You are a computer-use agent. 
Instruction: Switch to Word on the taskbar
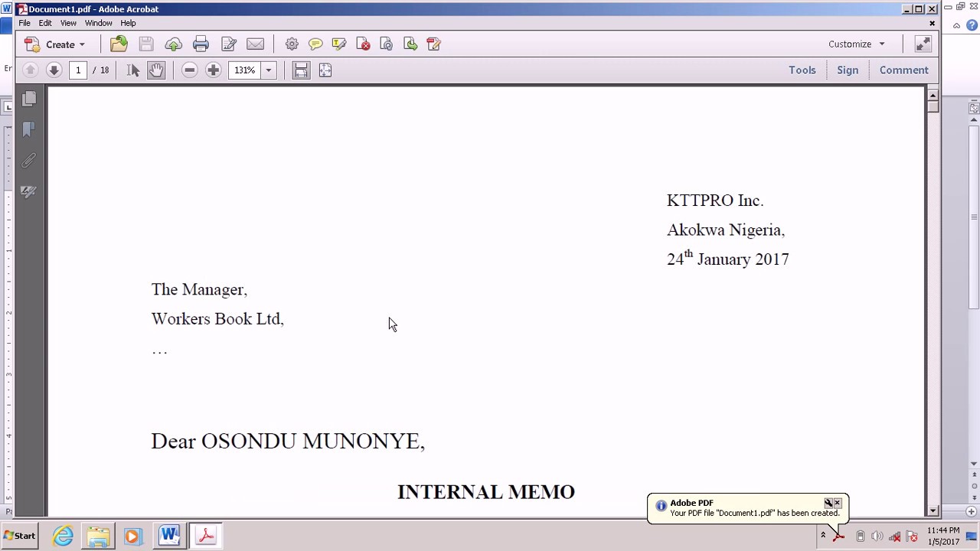point(170,536)
